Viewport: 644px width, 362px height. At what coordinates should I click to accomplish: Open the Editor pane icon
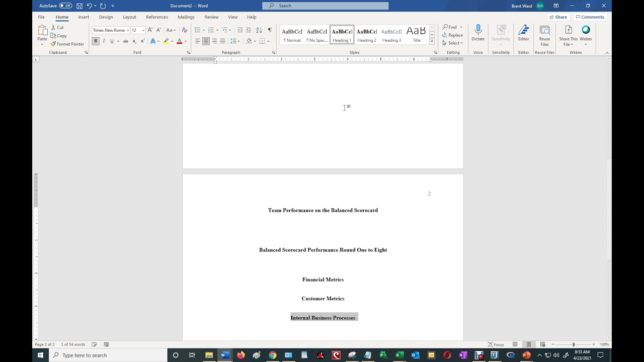coord(524,33)
